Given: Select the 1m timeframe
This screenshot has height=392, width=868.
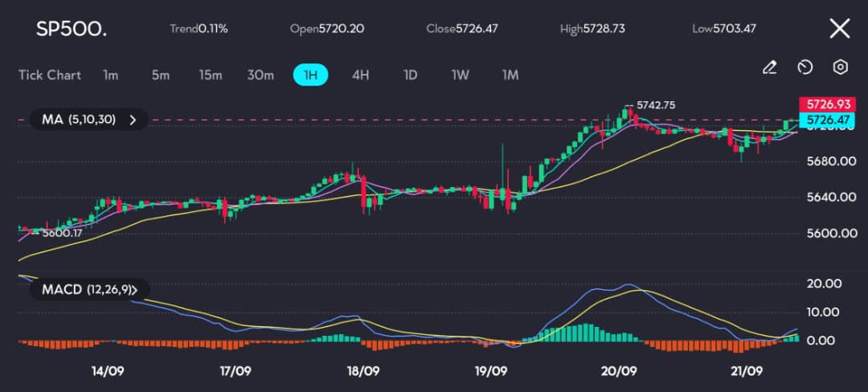Looking at the screenshot, I should pyautogui.click(x=110, y=76).
